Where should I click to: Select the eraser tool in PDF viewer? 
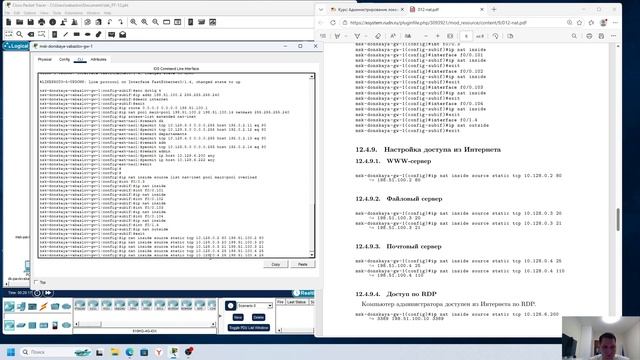pos(378,36)
